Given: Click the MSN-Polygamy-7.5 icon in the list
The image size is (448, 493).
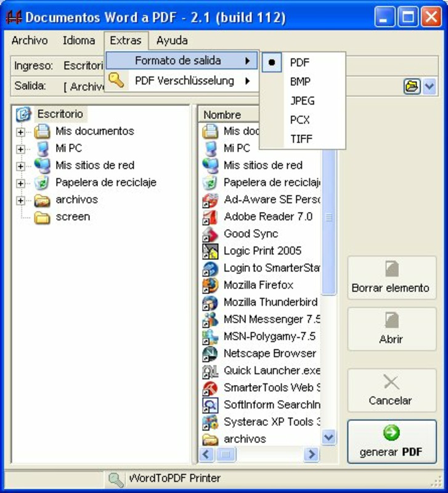Looking at the screenshot, I should pos(210,336).
